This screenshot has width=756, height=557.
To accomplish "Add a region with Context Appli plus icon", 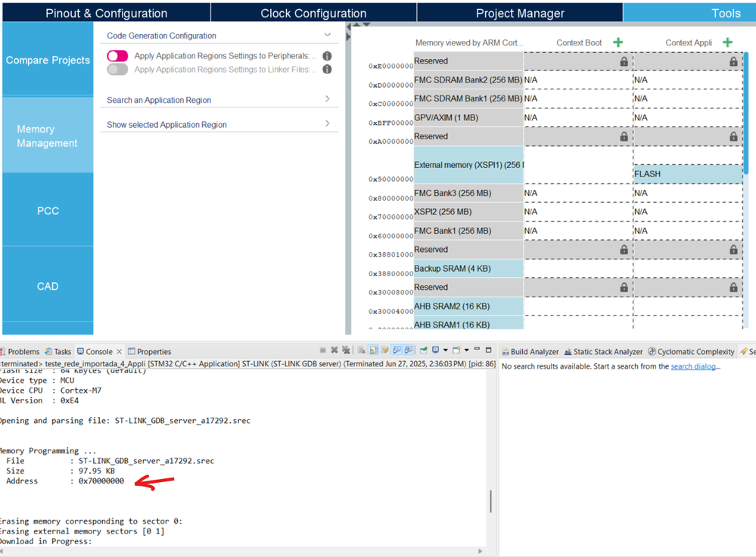I will (x=727, y=42).
